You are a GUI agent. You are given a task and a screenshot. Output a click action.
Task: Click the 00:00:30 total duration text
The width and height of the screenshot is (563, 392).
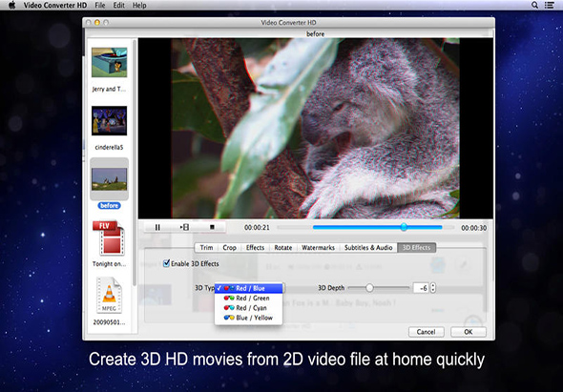pos(474,228)
